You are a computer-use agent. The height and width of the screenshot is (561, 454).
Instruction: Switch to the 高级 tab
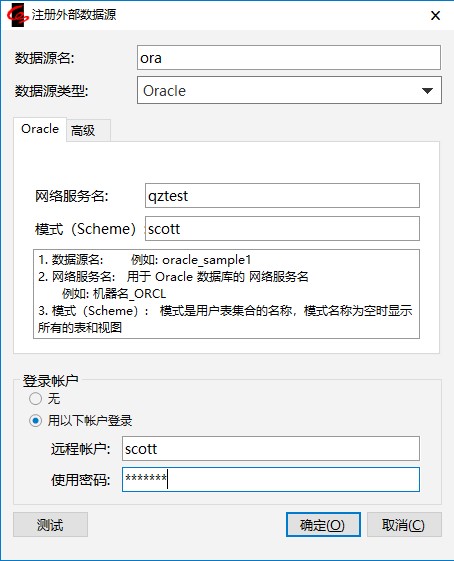(x=88, y=131)
